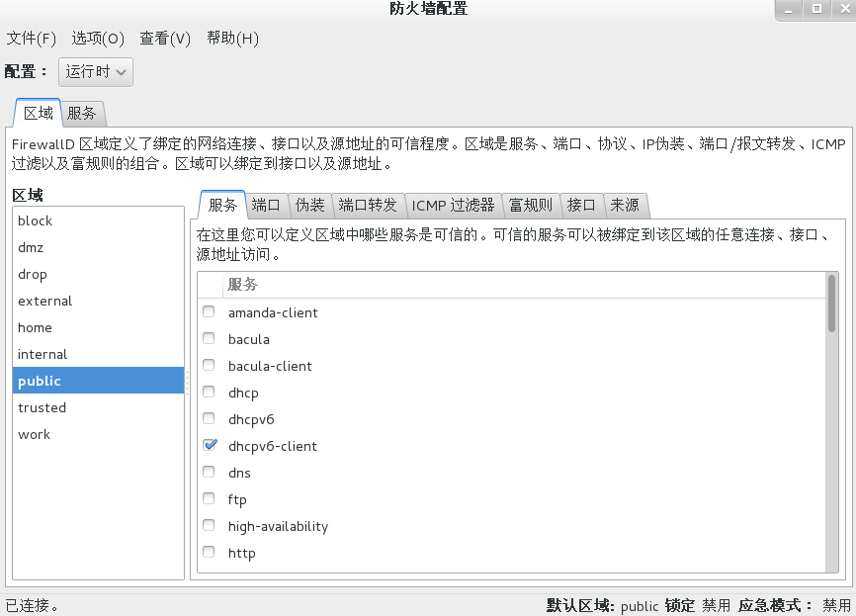Screen dimensions: 856x616
Task: Open the 富规则 tab
Action: click(531, 206)
